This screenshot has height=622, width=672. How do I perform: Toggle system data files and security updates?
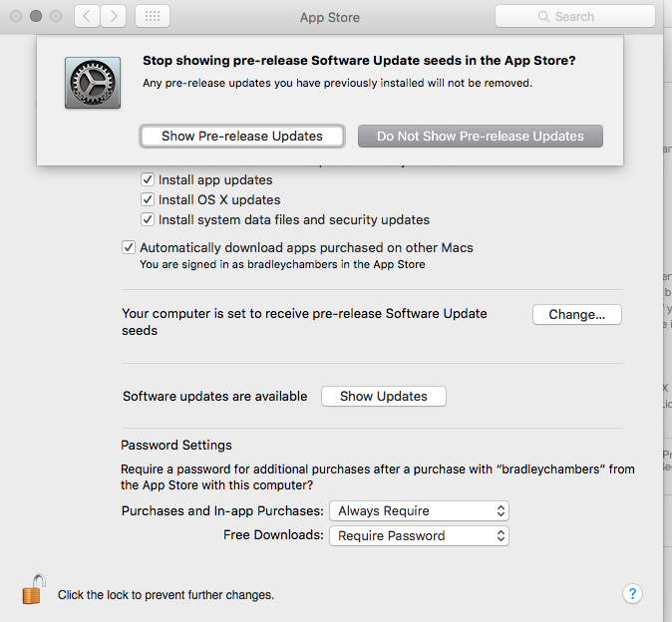coord(148,219)
